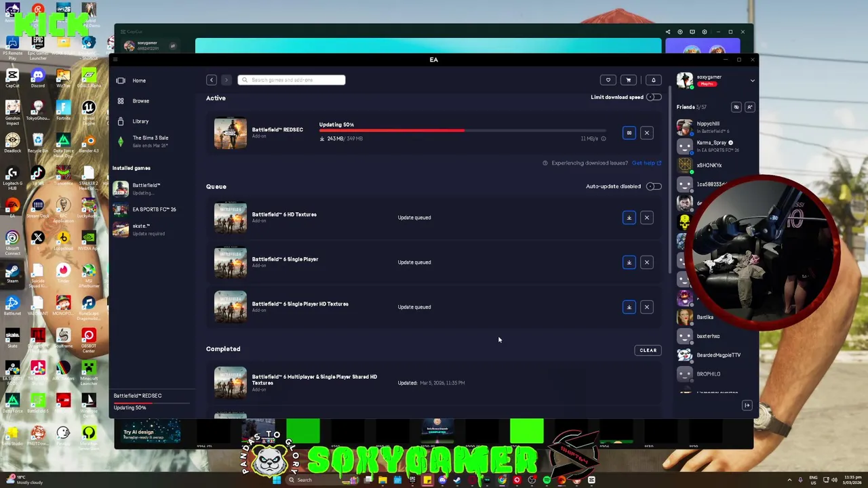Go forward with the right arrow

point(226,80)
